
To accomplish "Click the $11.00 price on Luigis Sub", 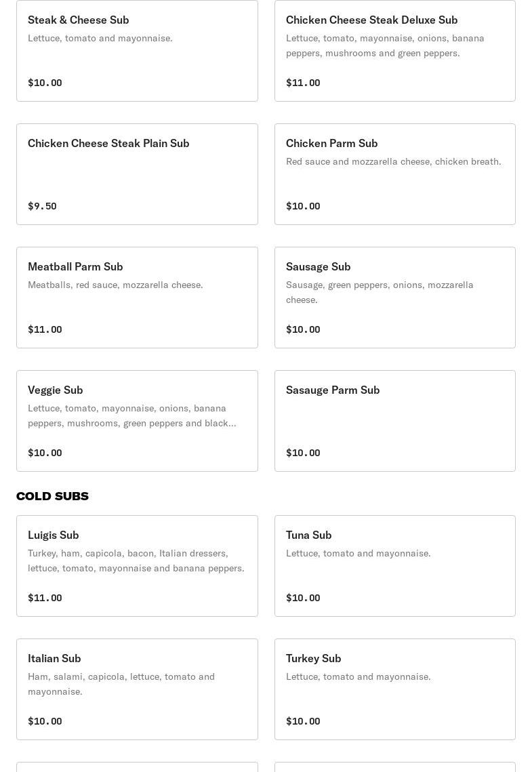I will point(45,598).
